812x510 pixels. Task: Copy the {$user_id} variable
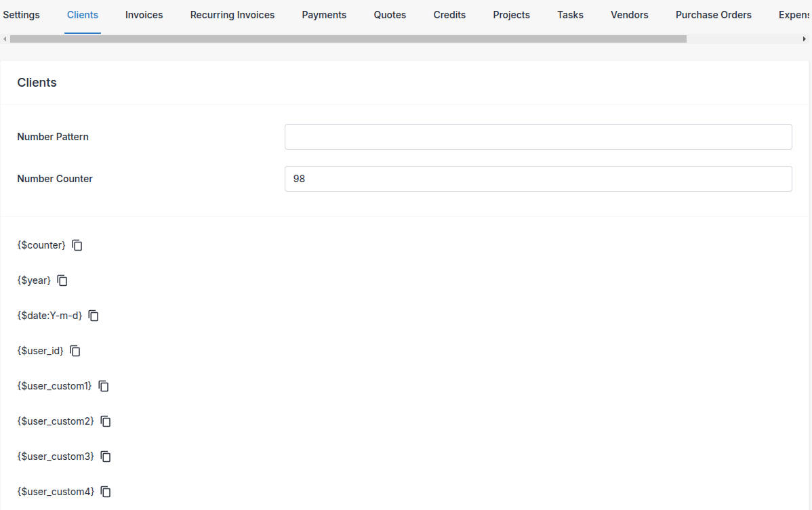tap(75, 351)
